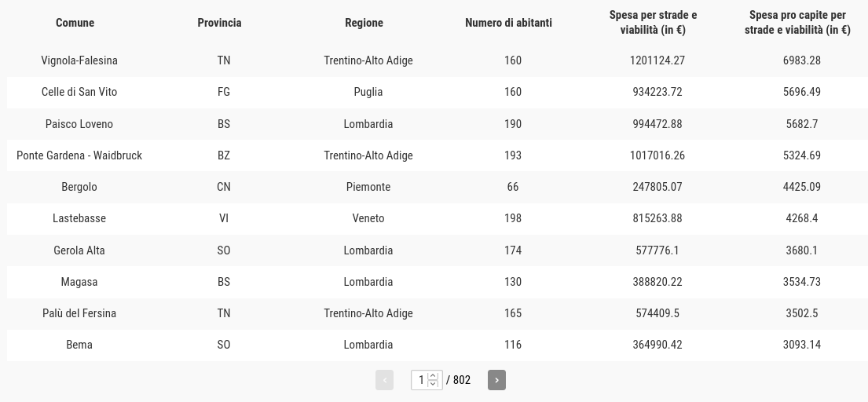The image size is (868, 402).
Task: Select the total pages label 802
Action: click(x=462, y=380)
